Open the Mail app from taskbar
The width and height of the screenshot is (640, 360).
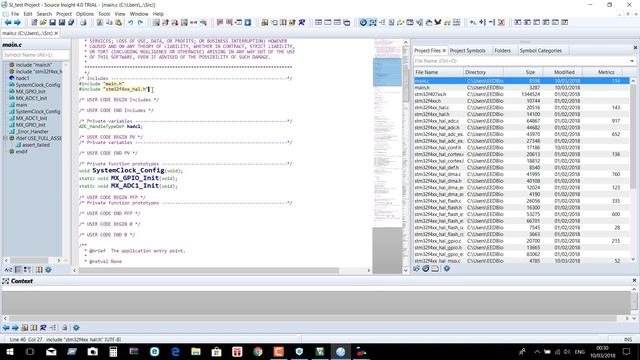pos(51,351)
